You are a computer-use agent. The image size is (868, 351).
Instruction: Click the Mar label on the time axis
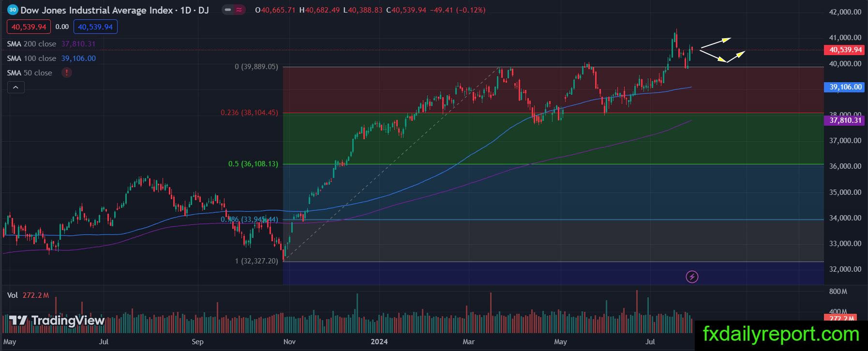[468, 342]
